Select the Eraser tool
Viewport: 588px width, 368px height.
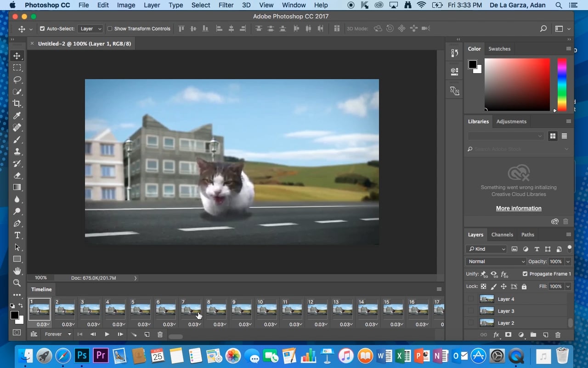[x=17, y=175]
